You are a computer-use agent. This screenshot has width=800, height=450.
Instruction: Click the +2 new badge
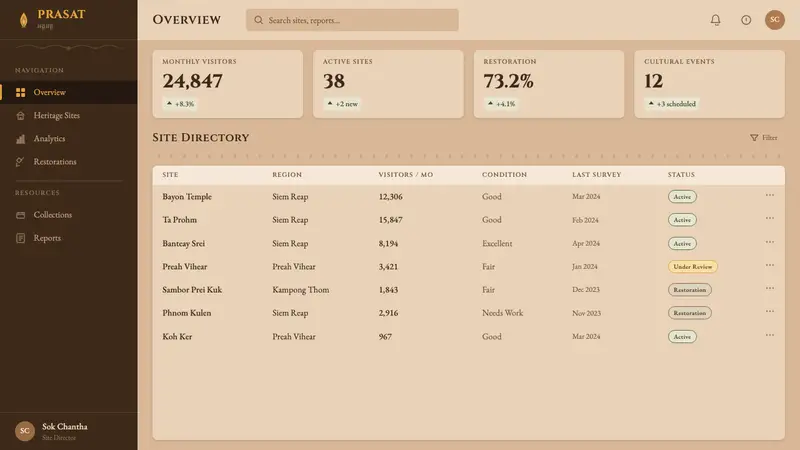point(342,104)
